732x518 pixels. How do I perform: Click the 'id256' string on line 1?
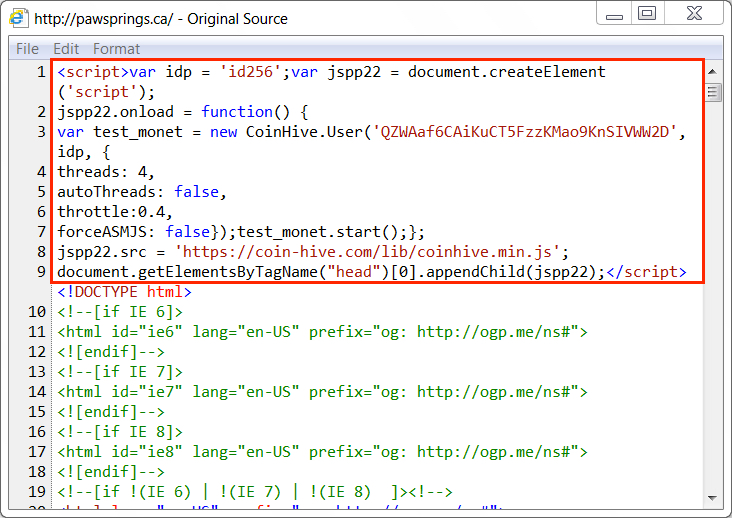[x=250, y=72]
